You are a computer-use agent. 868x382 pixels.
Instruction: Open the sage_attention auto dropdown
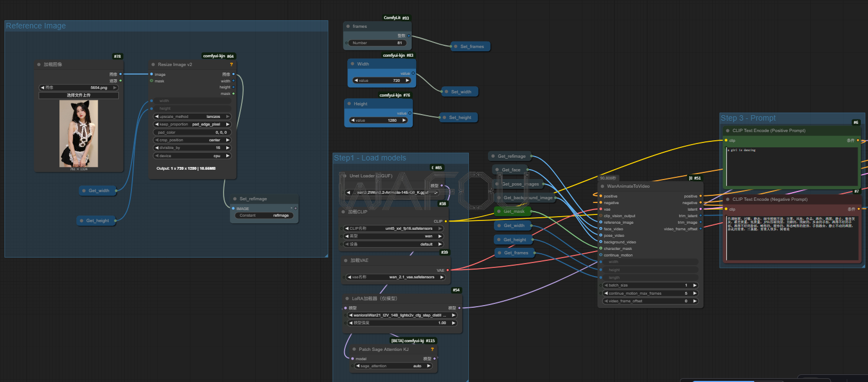coord(393,366)
